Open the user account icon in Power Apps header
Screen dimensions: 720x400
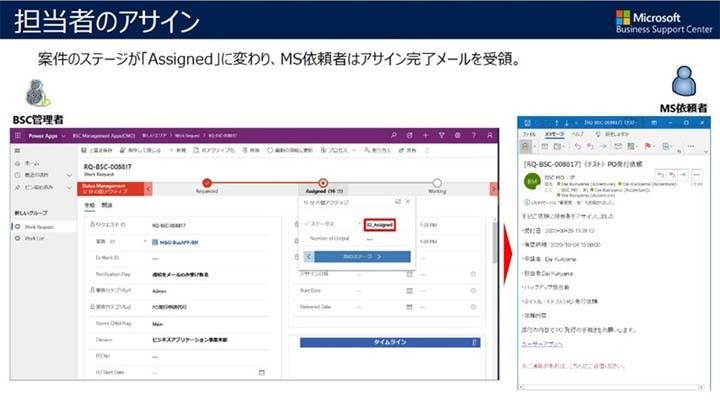[x=489, y=135]
